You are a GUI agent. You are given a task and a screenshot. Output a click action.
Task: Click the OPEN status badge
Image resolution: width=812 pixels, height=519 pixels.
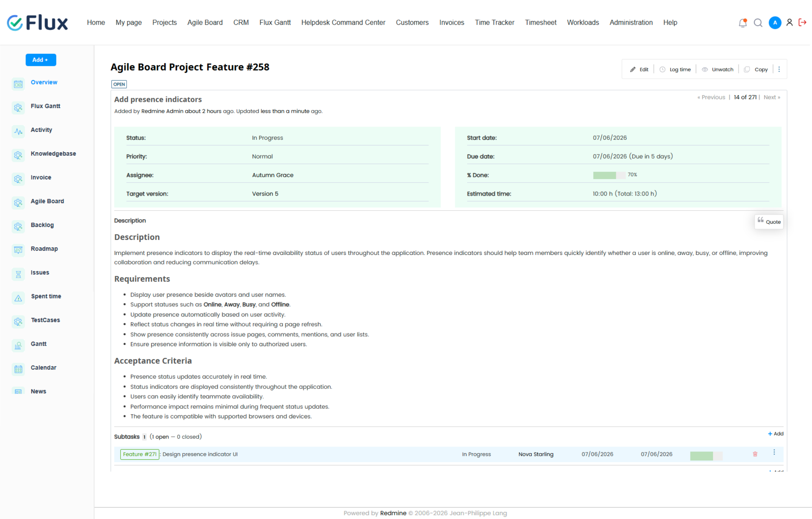click(x=119, y=84)
